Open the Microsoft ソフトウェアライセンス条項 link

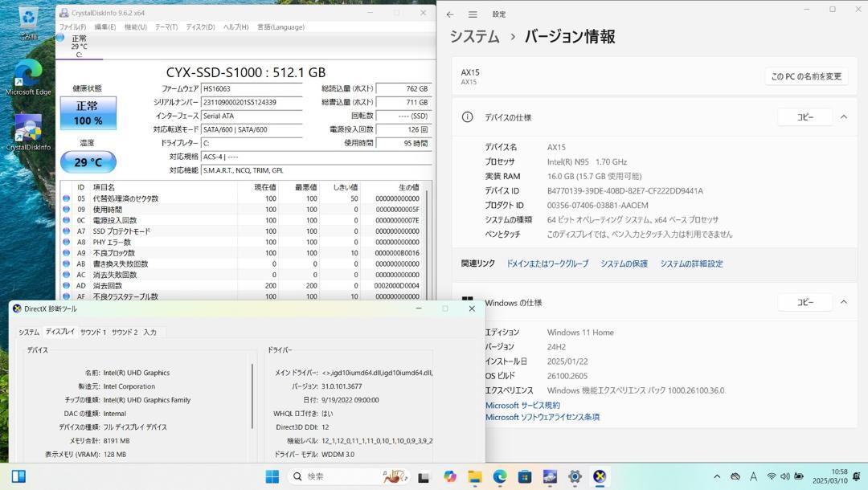[542, 417]
